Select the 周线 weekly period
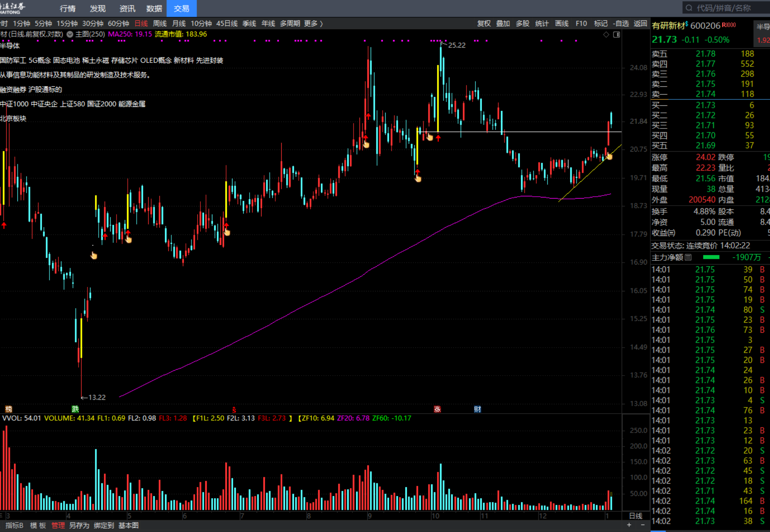Image resolution: width=770 pixels, height=532 pixels. (160, 23)
